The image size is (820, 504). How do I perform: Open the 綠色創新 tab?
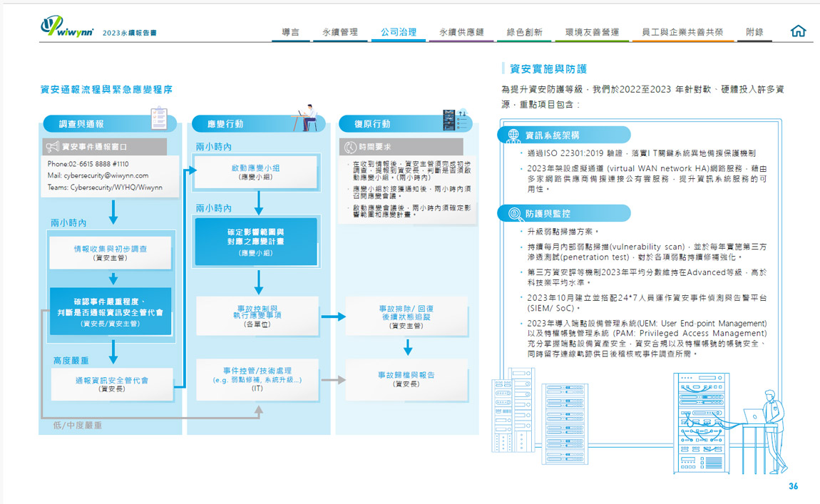(524, 32)
